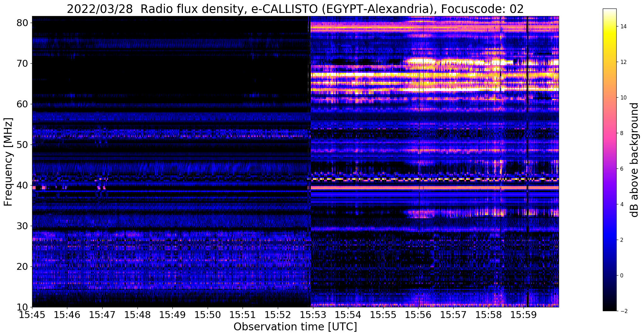Click the 15:58 time tick label

489,315
